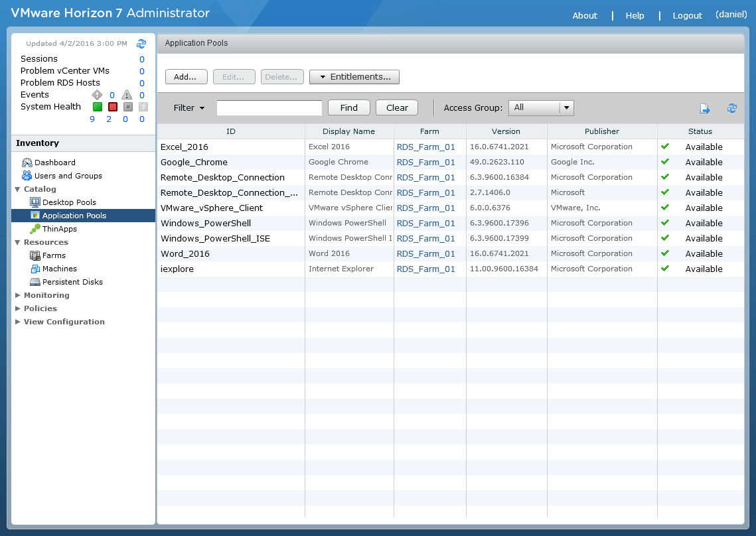Sort by the Farm column header
This screenshot has height=536, width=756.
(429, 131)
